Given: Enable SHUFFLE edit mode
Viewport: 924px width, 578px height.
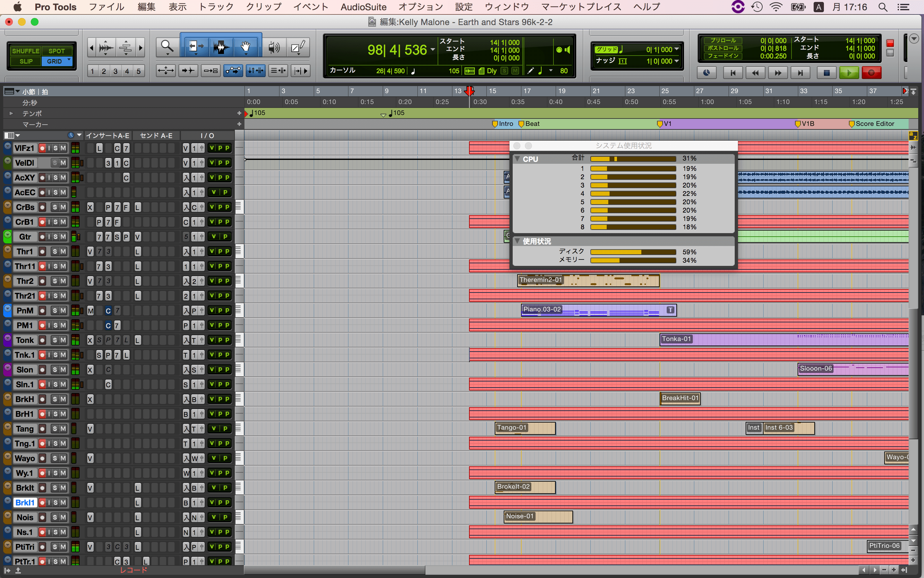Looking at the screenshot, I should click(26, 51).
